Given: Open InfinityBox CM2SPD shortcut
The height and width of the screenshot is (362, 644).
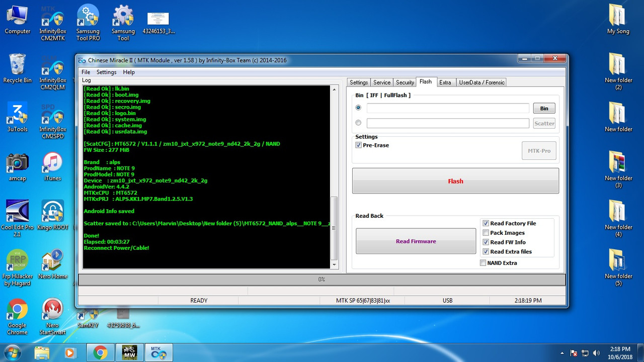Looking at the screenshot, I should (53, 121).
